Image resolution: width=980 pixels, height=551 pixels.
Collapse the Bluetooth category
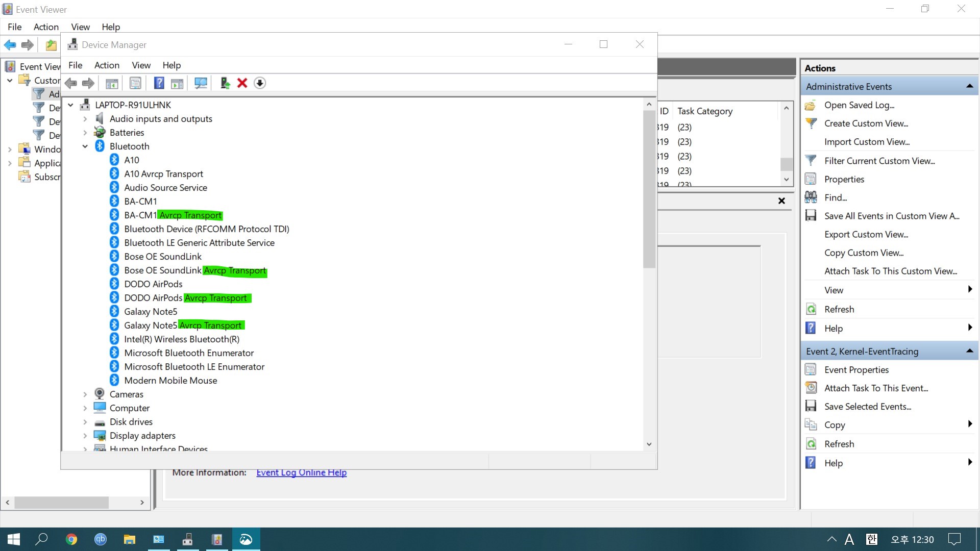tap(85, 146)
